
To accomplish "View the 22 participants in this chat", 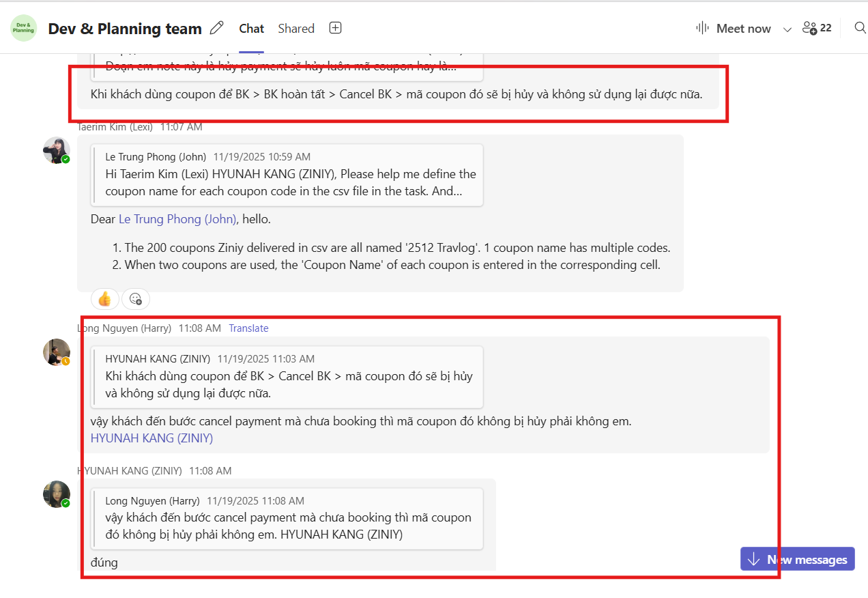I will click(817, 28).
